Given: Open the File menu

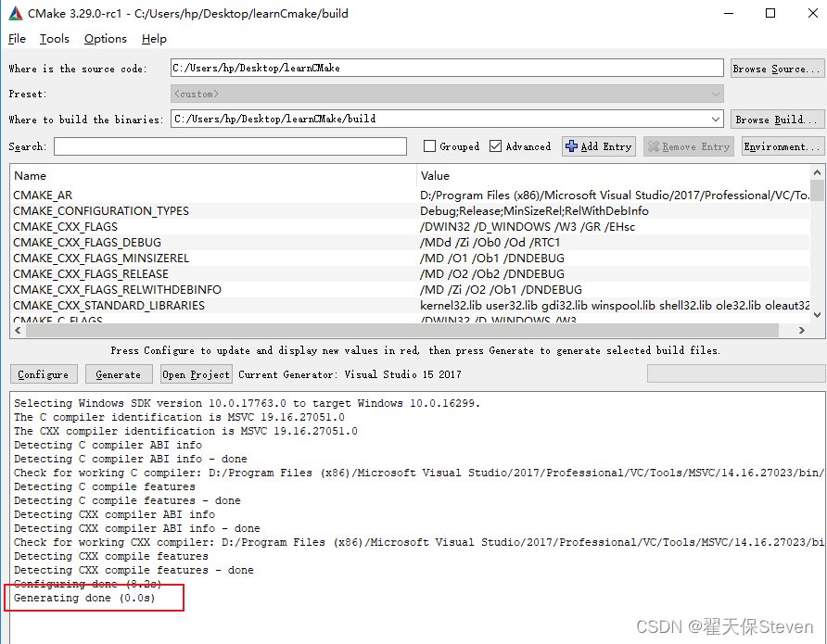Looking at the screenshot, I should point(17,39).
